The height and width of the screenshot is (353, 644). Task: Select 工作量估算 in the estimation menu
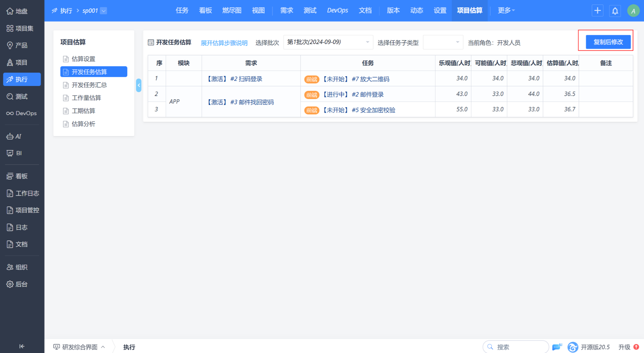point(86,98)
